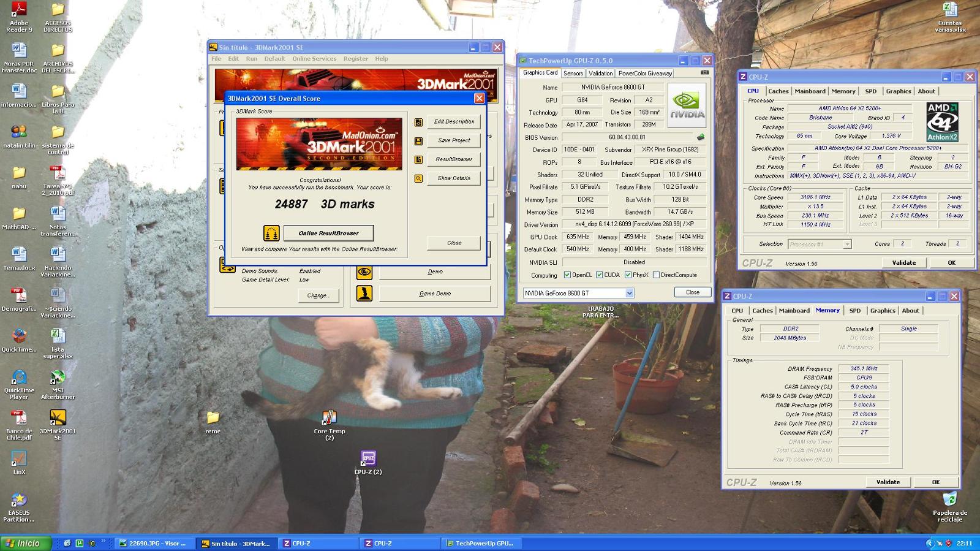Select 22690.JPG Visor taskbar button

(x=154, y=543)
